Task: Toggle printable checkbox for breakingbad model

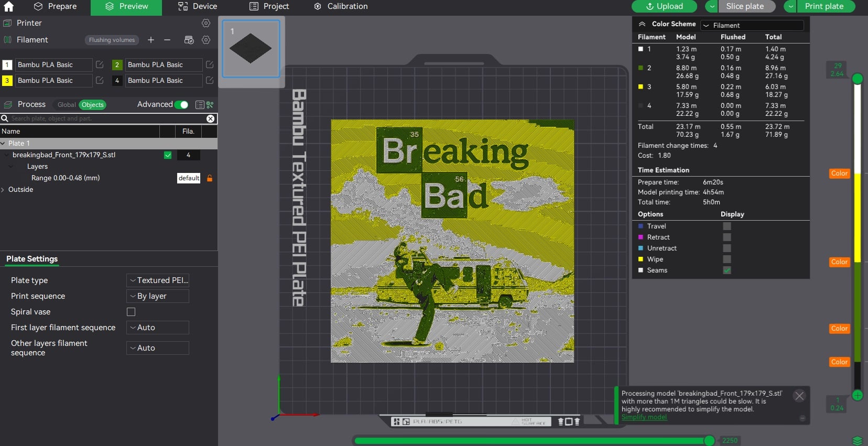Action: 168,155
